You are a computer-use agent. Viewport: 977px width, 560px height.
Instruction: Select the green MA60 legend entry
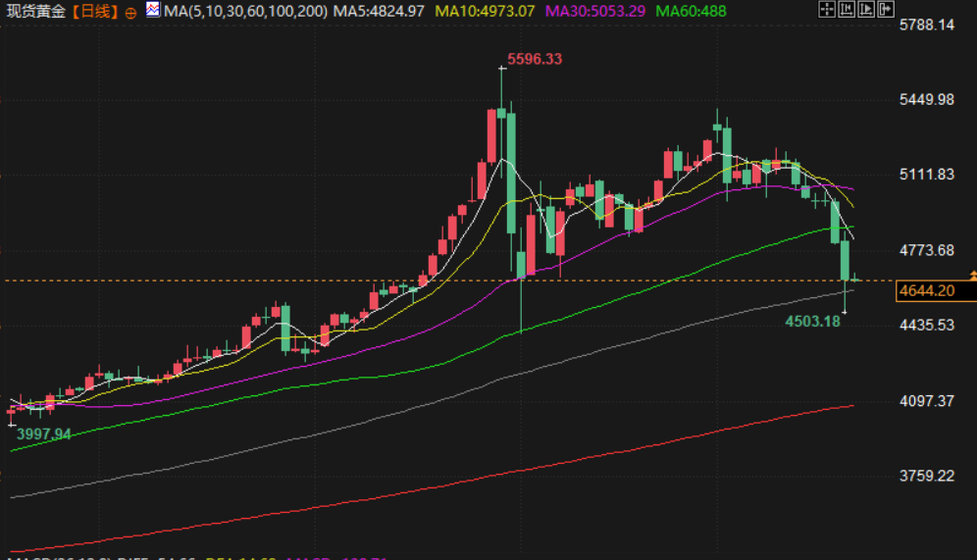[691, 11]
